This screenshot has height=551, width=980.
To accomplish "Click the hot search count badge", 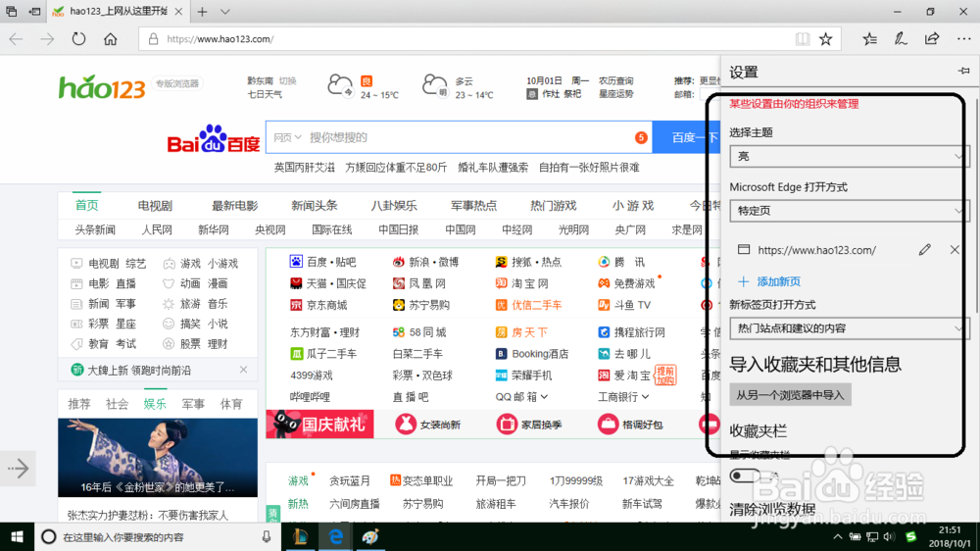I will point(641,137).
